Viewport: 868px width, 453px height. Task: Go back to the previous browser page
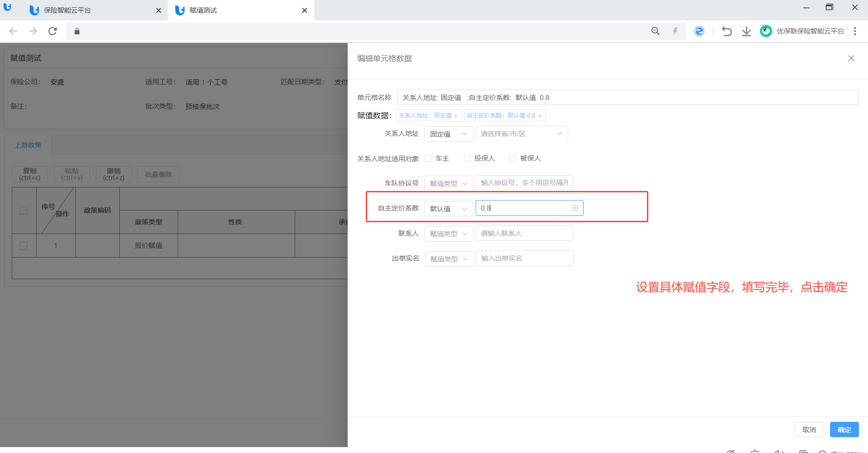coord(14,31)
